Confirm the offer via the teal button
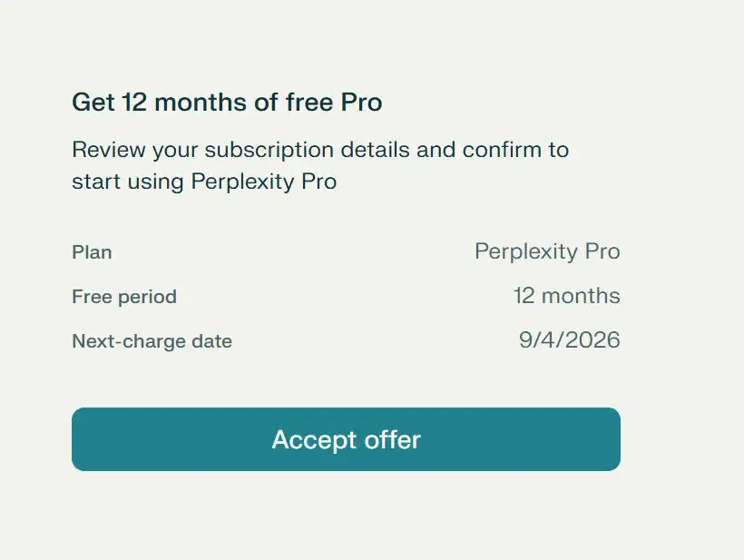The image size is (744, 560). coord(345,439)
